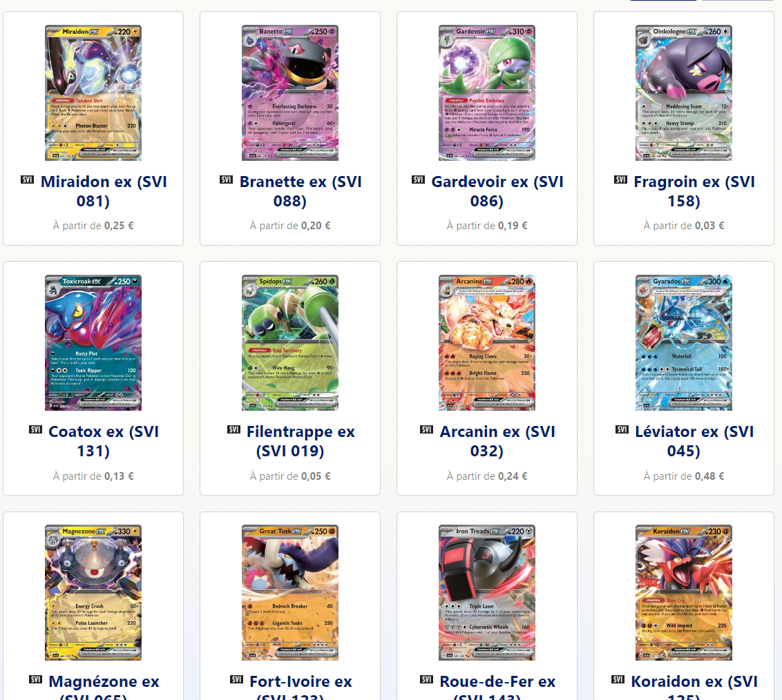The width and height of the screenshot is (782, 700).
Task: Follow the Fragroin ex (SVI 158) link
Action: [x=694, y=191]
